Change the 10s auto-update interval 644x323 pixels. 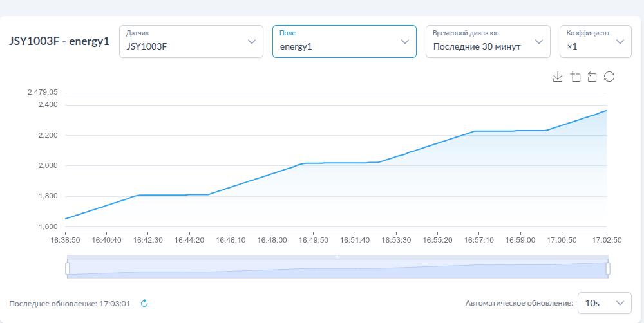pos(603,302)
